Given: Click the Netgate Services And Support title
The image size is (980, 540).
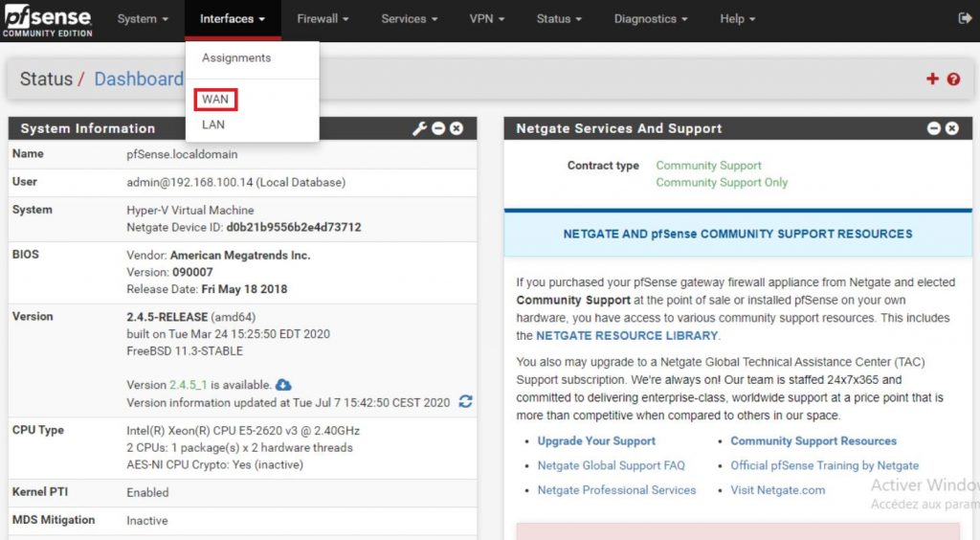Looking at the screenshot, I should pyautogui.click(x=619, y=128).
